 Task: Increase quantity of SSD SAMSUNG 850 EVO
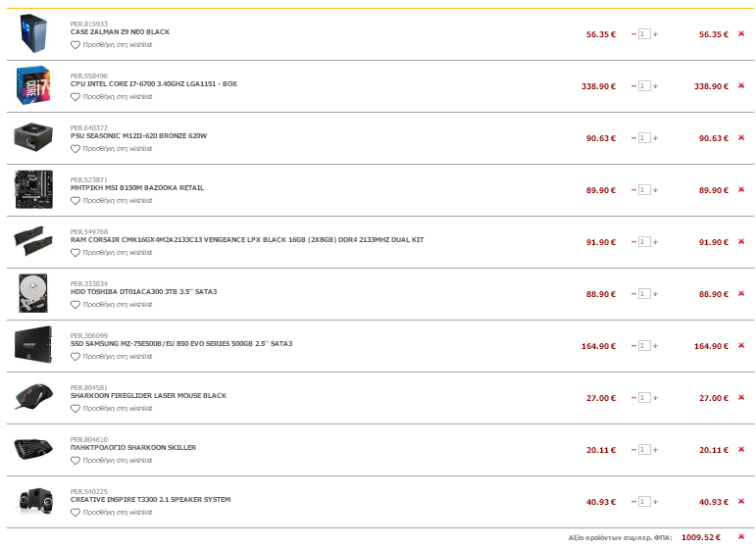655,346
